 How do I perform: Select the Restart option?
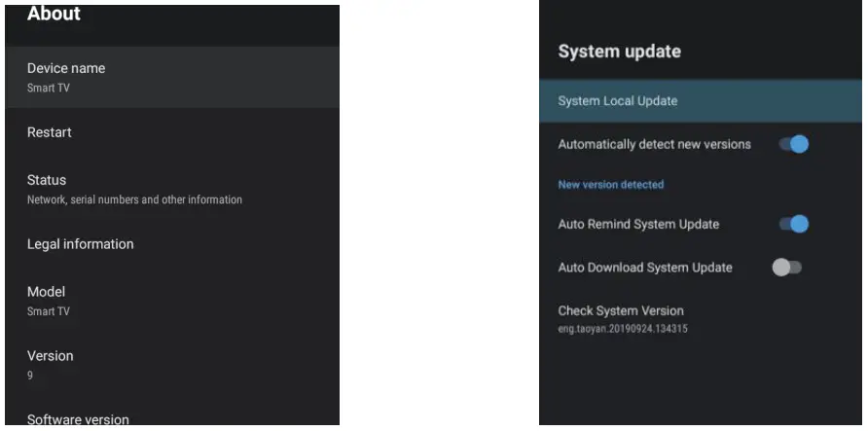point(50,132)
